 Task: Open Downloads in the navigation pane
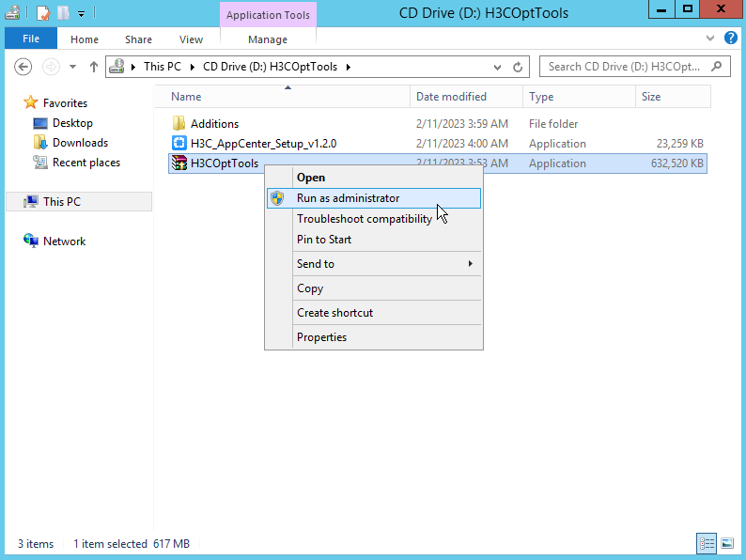tap(80, 143)
